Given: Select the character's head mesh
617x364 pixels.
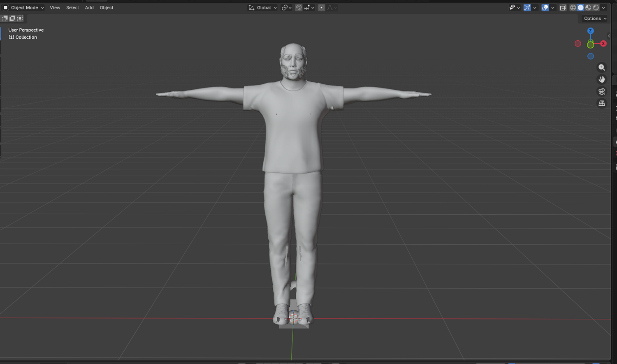Looking at the screenshot, I should click(293, 62).
